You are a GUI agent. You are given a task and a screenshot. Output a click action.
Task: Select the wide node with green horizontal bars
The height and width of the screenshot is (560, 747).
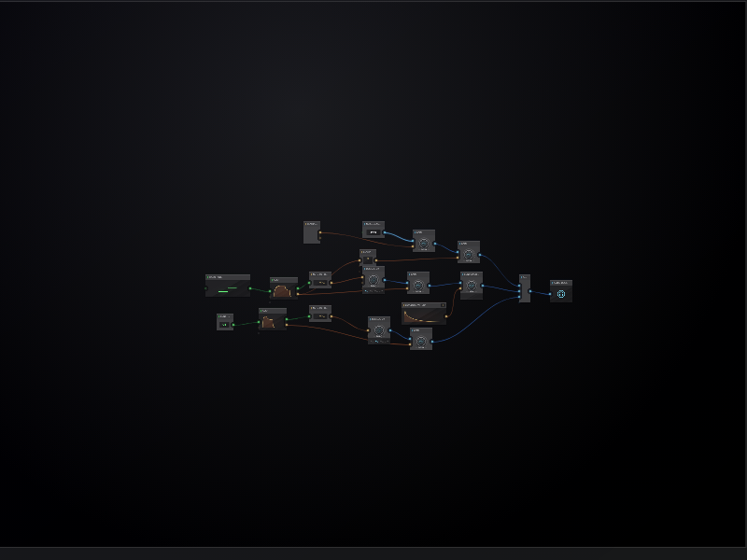coord(228,286)
